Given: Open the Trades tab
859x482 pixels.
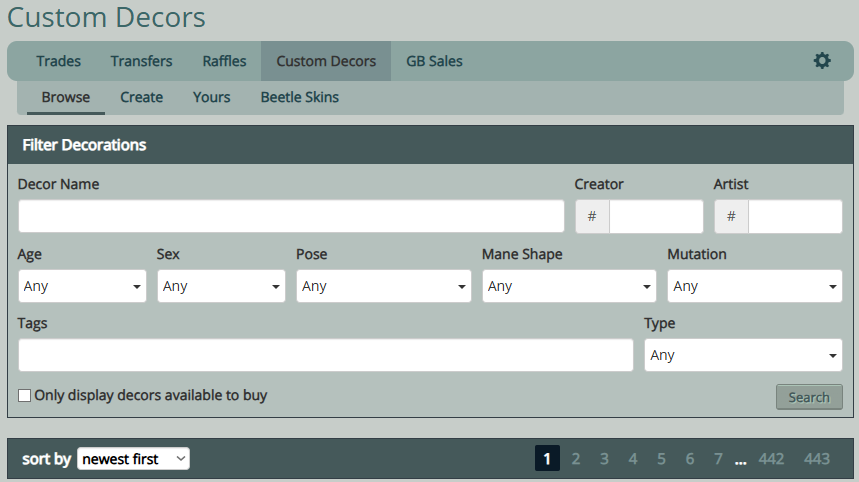Looking at the screenshot, I should [59, 61].
